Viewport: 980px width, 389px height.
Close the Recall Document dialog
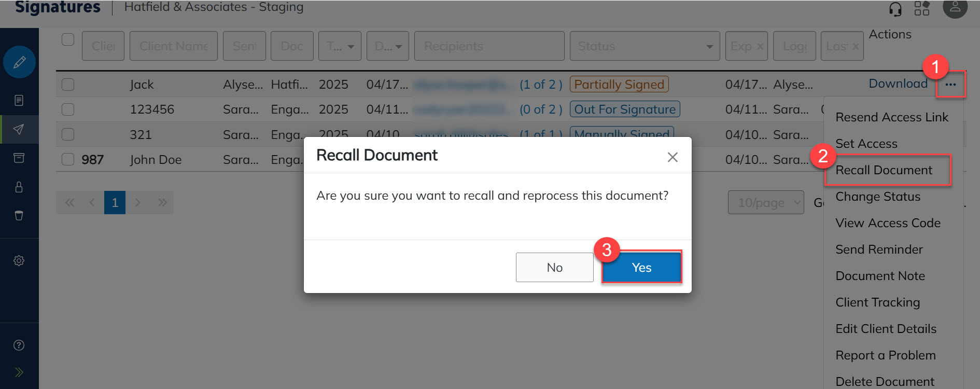click(673, 157)
